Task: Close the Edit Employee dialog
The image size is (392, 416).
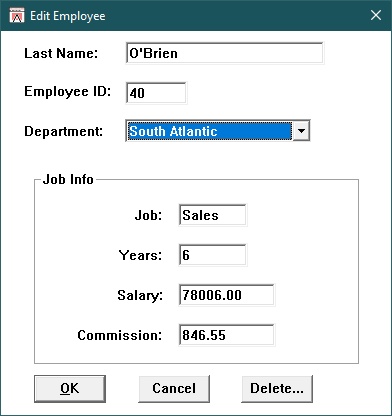Action: pos(376,15)
